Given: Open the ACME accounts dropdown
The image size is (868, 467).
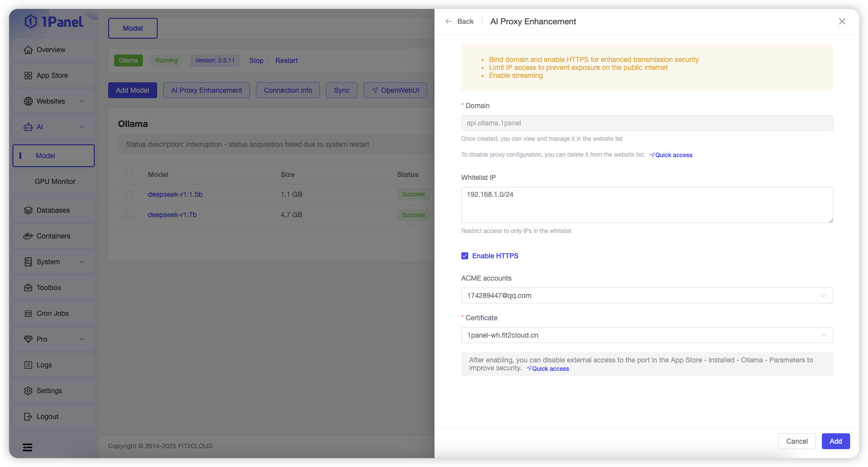Looking at the screenshot, I should 647,295.
